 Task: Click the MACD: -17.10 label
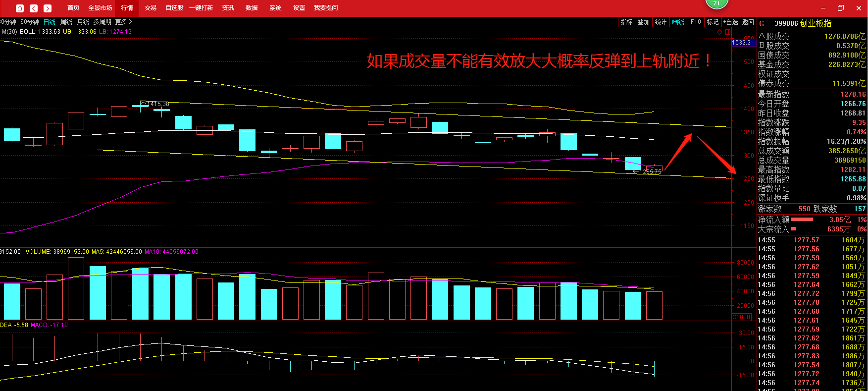[x=49, y=325]
